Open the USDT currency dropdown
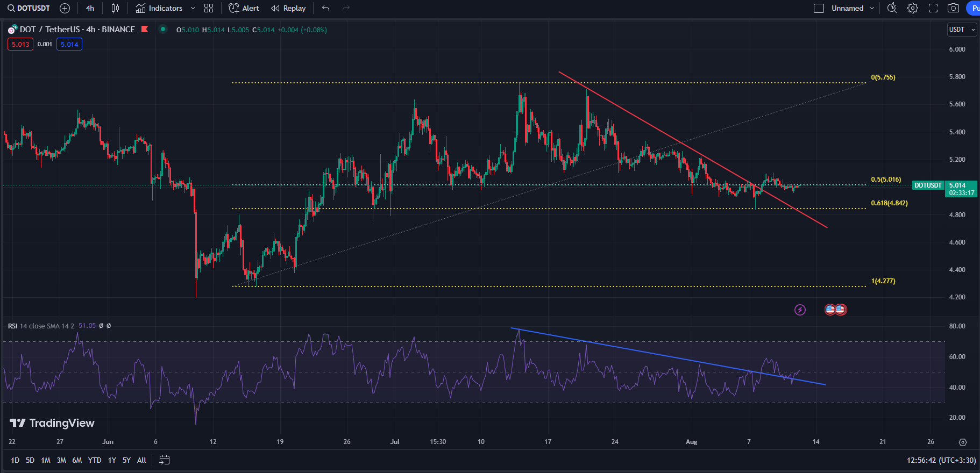The width and height of the screenshot is (980, 473). click(x=962, y=30)
